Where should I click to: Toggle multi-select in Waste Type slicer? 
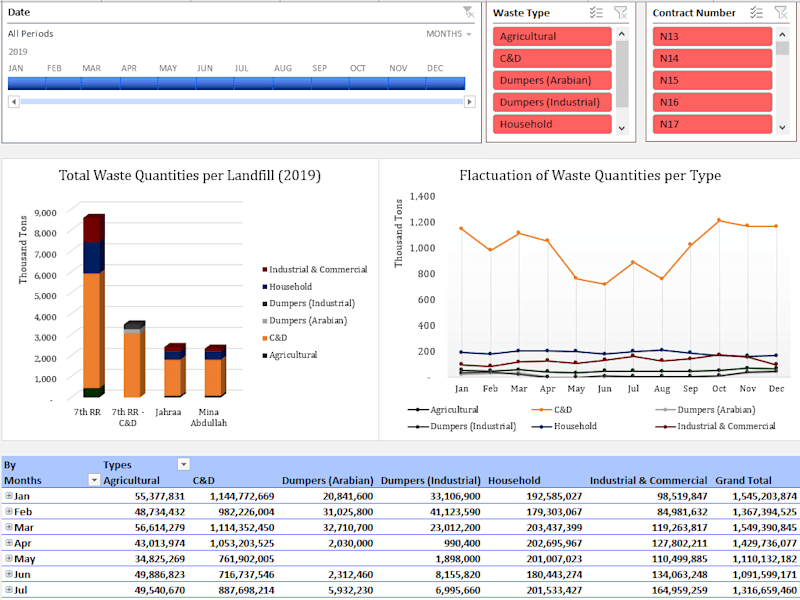click(596, 13)
